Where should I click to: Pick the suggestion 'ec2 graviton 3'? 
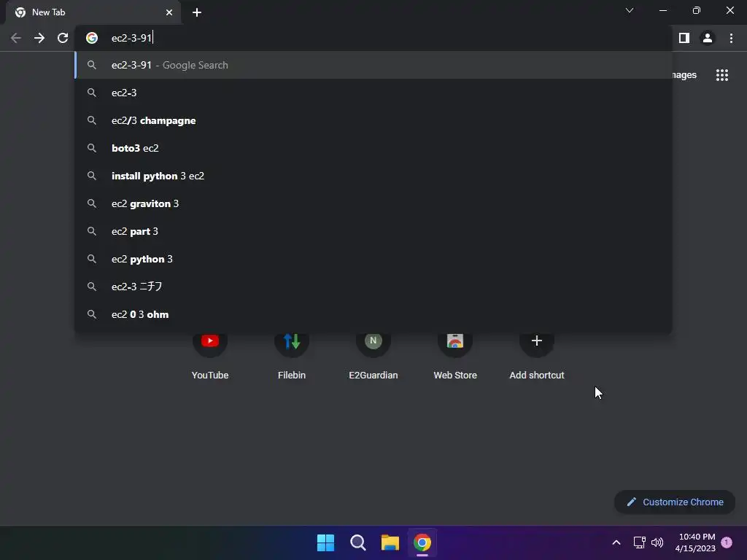click(x=373, y=204)
